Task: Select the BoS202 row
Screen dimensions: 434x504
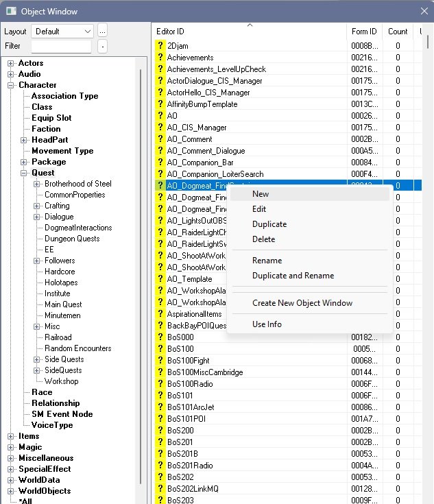Action: tap(288, 477)
